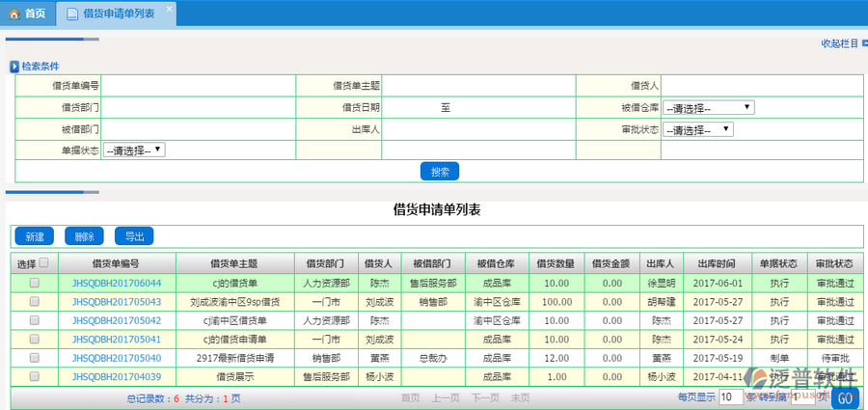Click the 检索条件 arrow icon

[x=14, y=67]
